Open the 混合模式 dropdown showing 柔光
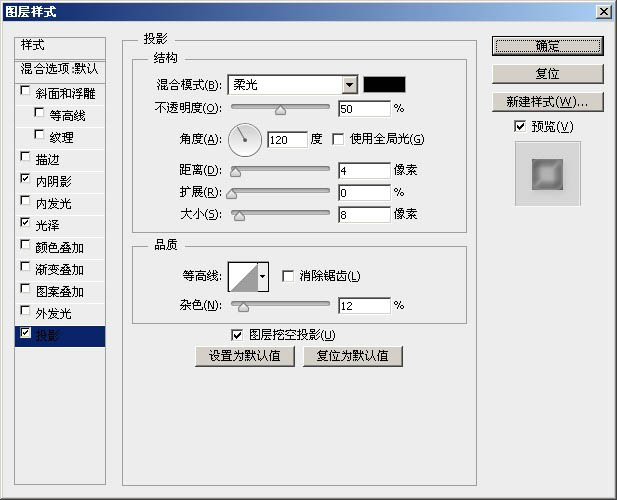This screenshot has width=617, height=500. coord(293,85)
